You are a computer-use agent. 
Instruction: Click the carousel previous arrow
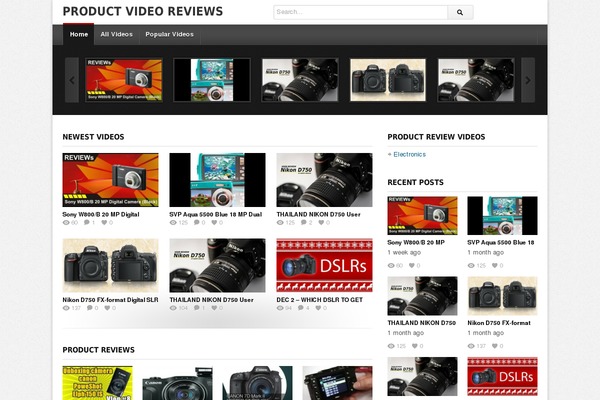pyautogui.click(x=72, y=80)
